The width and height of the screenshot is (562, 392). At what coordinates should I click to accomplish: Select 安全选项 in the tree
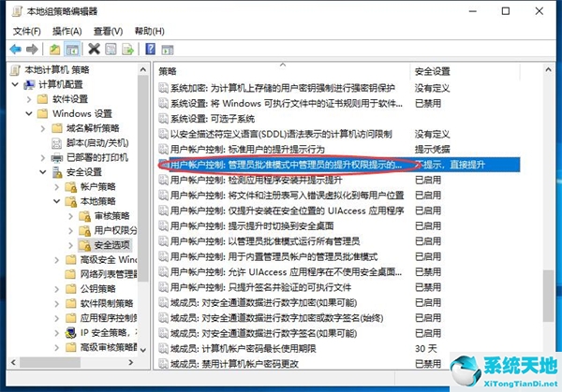[x=111, y=245]
